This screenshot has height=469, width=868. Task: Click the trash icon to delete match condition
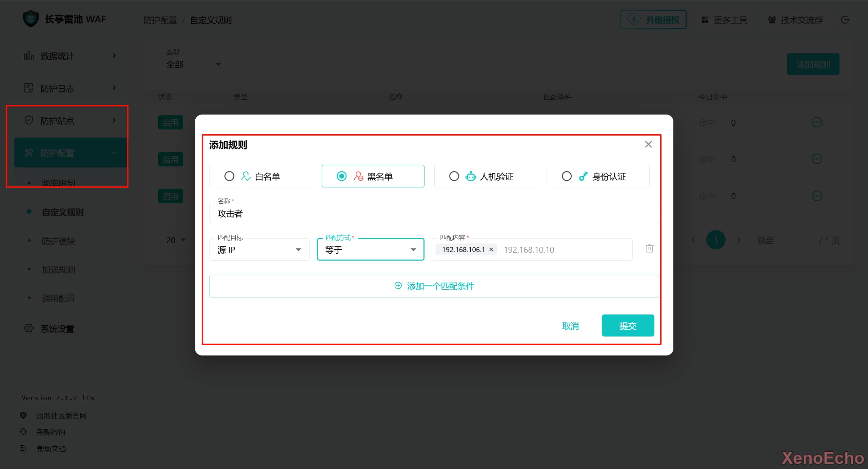(649, 248)
